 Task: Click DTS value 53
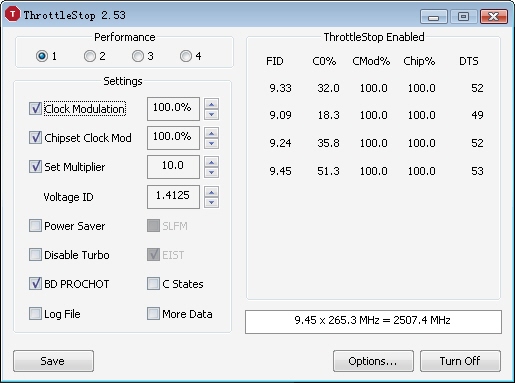(477, 171)
